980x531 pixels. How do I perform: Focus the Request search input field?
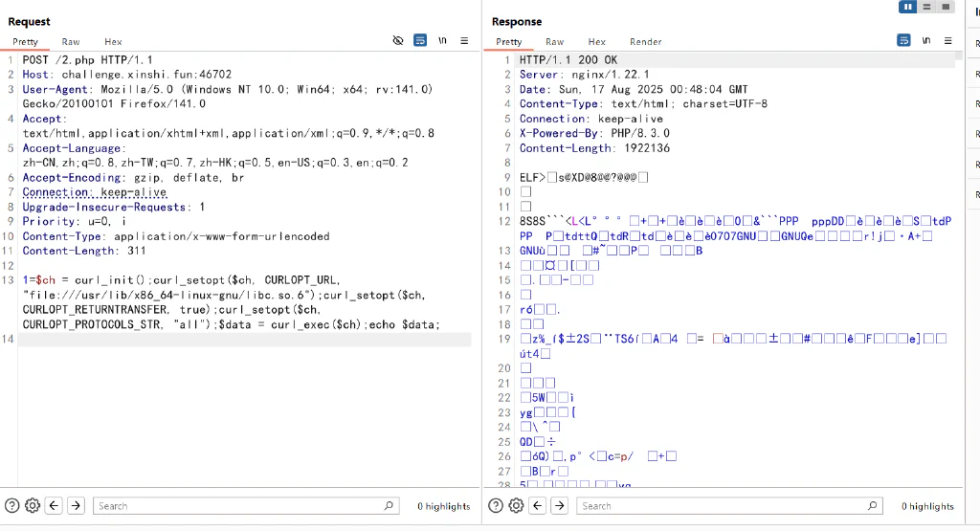(x=246, y=506)
